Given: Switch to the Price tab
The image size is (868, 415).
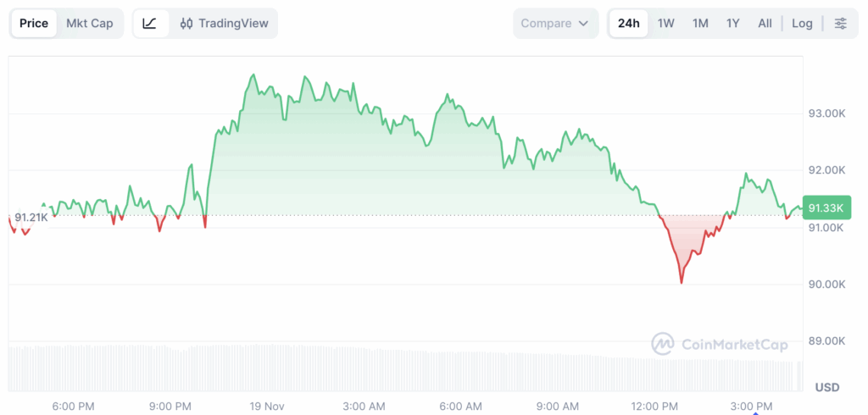Looking at the screenshot, I should pyautogui.click(x=34, y=24).
